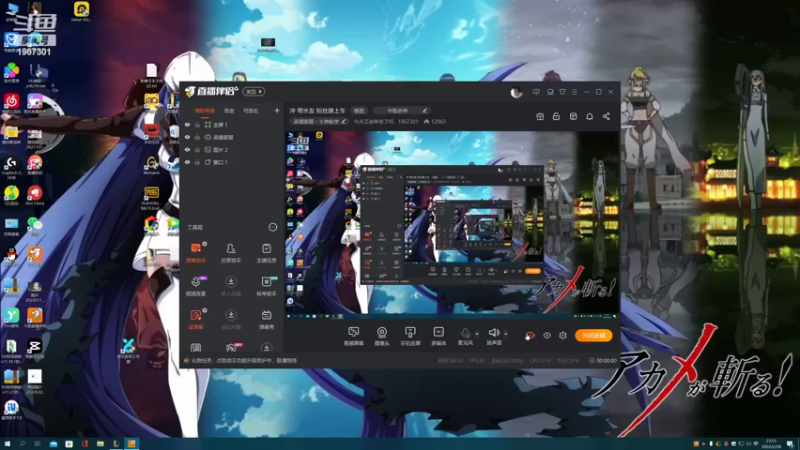Click the 12963 popularity counter

click(x=435, y=121)
